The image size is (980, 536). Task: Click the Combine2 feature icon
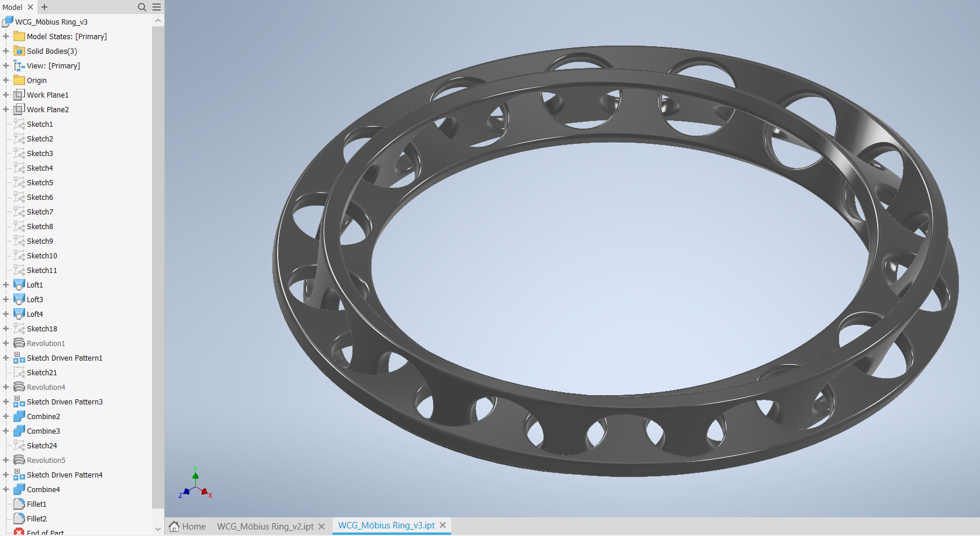(19, 416)
